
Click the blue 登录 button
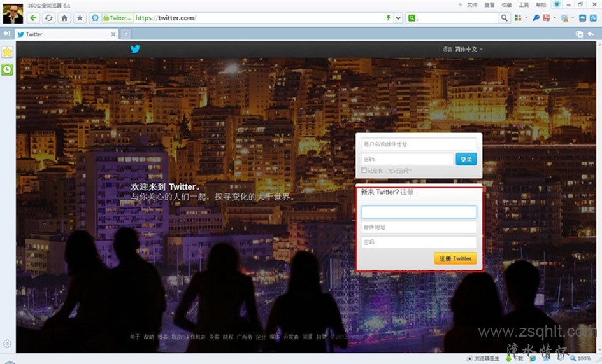point(466,159)
